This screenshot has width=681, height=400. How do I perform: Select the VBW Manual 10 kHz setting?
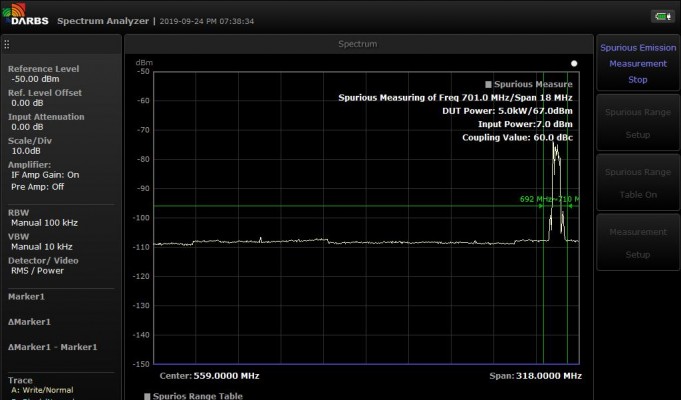(40, 242)
